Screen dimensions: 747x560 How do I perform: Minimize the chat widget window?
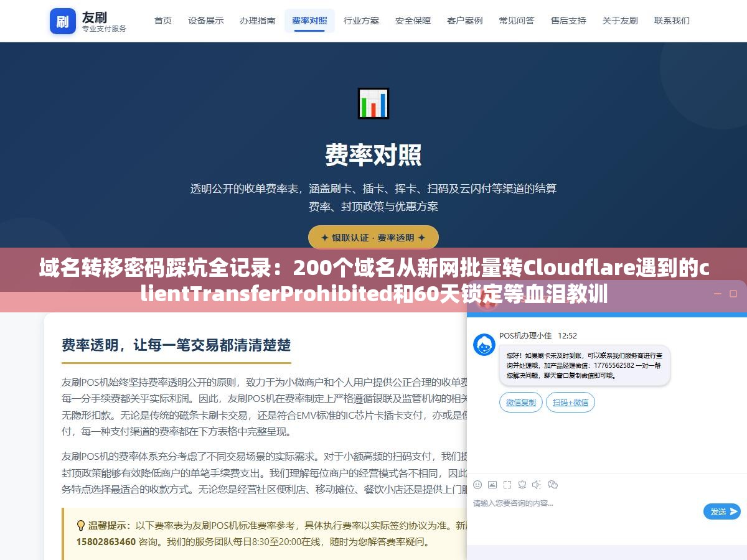pos(716,294)
